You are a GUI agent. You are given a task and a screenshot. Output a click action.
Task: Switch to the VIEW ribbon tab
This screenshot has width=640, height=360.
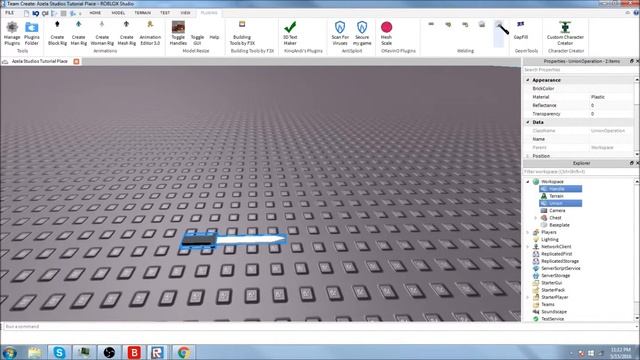[x=185, y=13]
